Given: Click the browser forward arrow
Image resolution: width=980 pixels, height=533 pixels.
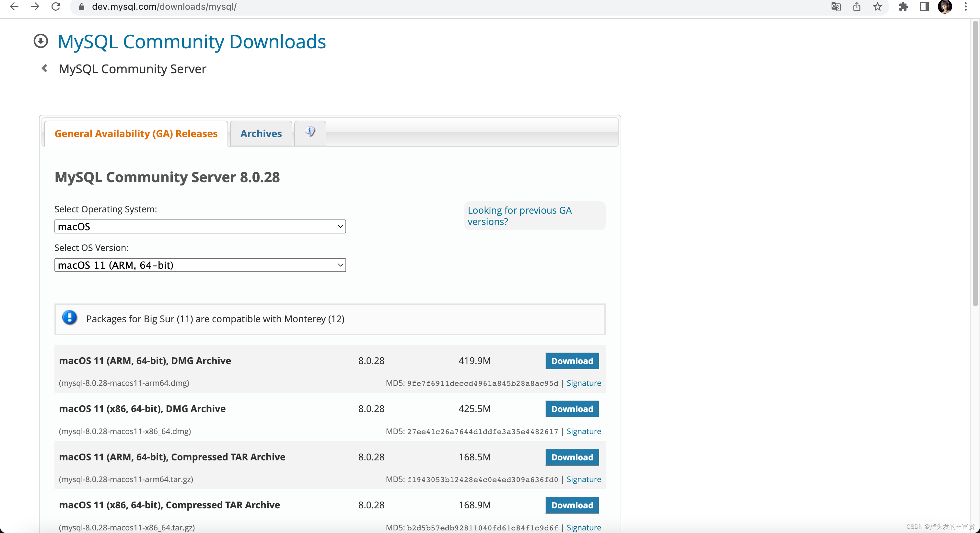Looking at the screenshot, I should coord(35,6).
